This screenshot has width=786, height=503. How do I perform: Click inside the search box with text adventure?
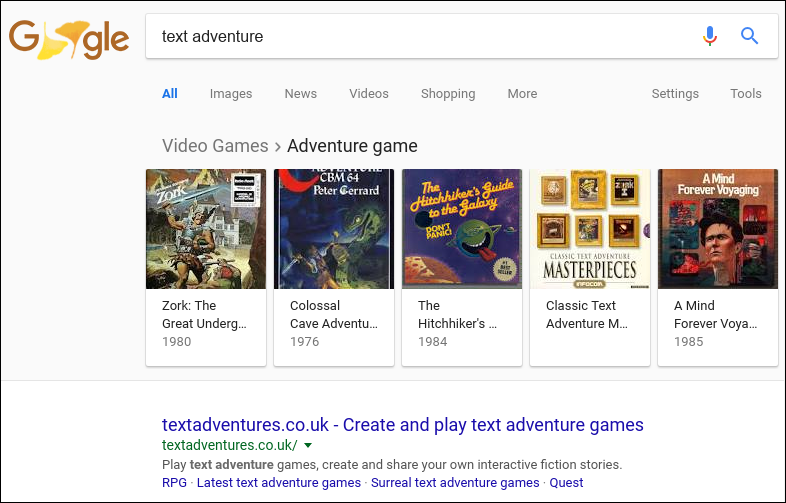(426, 36)
